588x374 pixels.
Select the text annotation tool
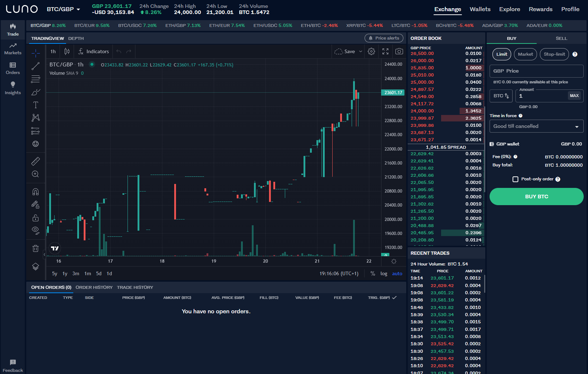pyautogui.click(x=36, y=105)
